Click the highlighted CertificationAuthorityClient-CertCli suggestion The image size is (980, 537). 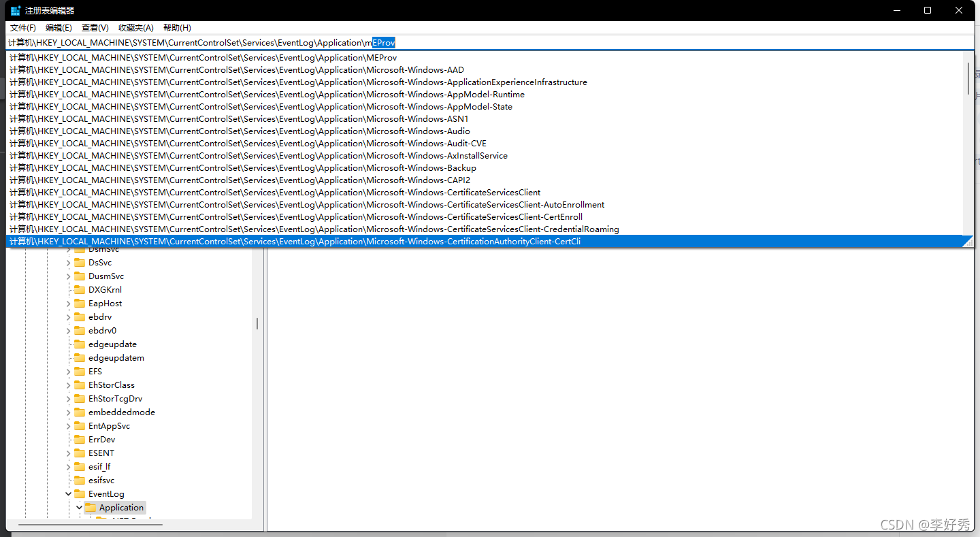pyautogui.click(x=485, y=242)
